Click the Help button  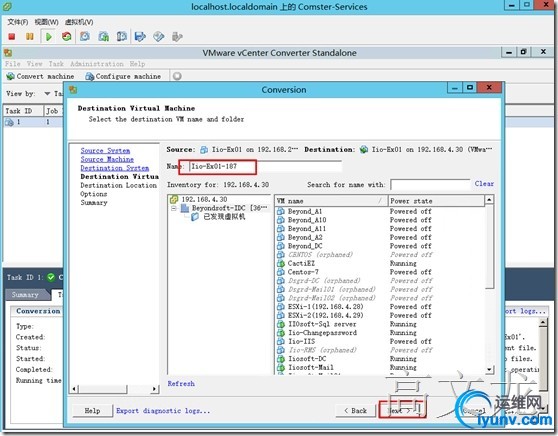(x=92, y=411)
